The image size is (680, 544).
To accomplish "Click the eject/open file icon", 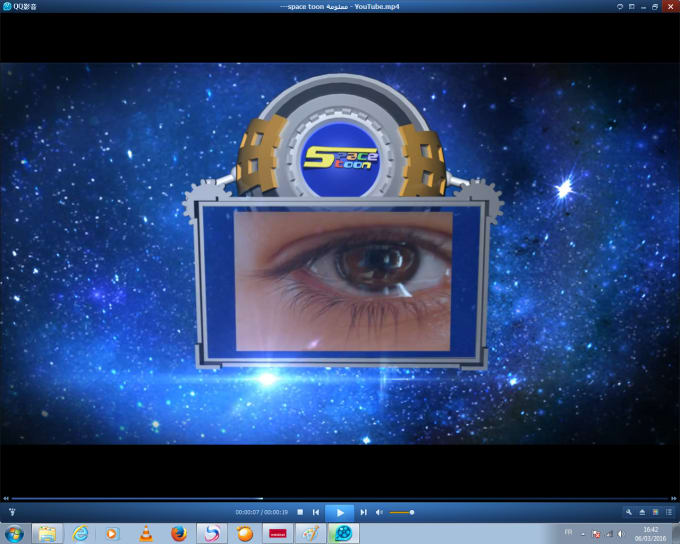I will tap(642, 512).
